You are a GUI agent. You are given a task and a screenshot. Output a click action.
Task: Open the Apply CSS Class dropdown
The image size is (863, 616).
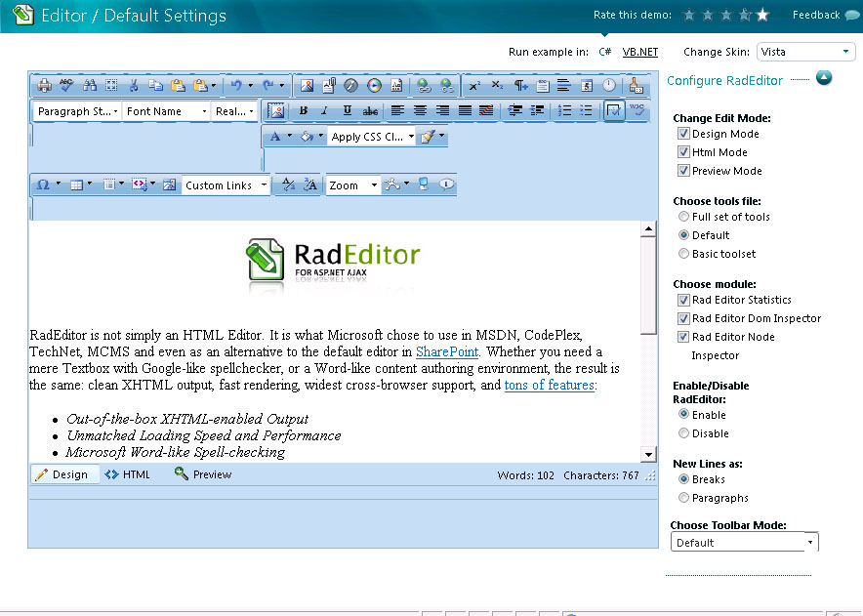tap(372, 137)
